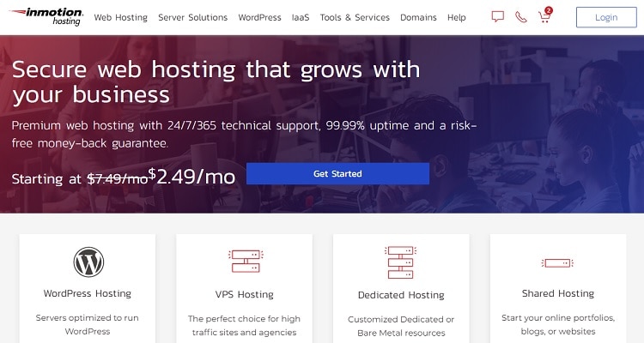Open the Shared Hosting heading link
Screen dimensions: 644x343
click(558, 293)
